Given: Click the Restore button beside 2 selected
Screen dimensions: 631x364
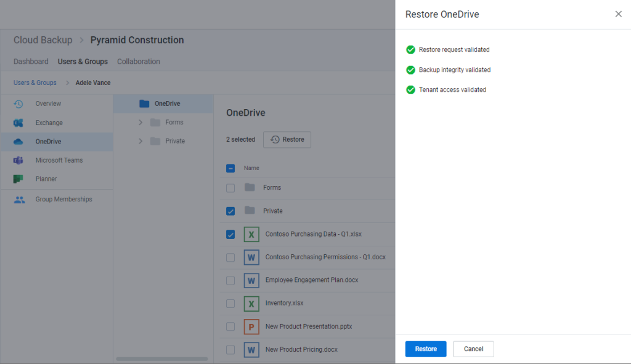Looking at the screenshot, I should (x=287, y=140).
